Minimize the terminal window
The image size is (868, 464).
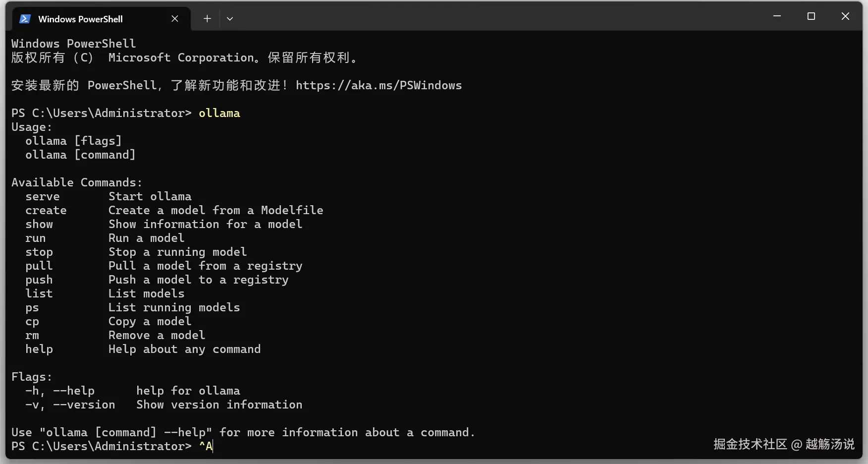pos(777,16)
